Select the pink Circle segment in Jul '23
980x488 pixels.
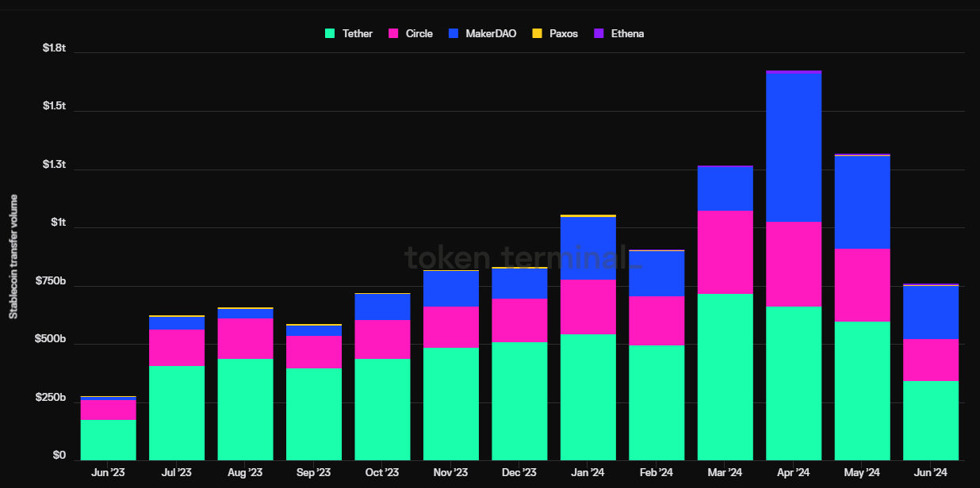(177, 347)
